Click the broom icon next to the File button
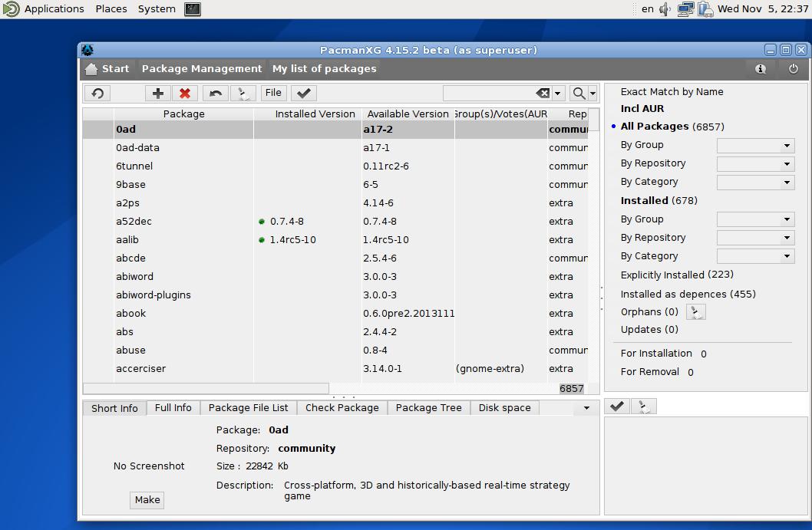Viewport: 812px width, 530px height. coord(243,93)
